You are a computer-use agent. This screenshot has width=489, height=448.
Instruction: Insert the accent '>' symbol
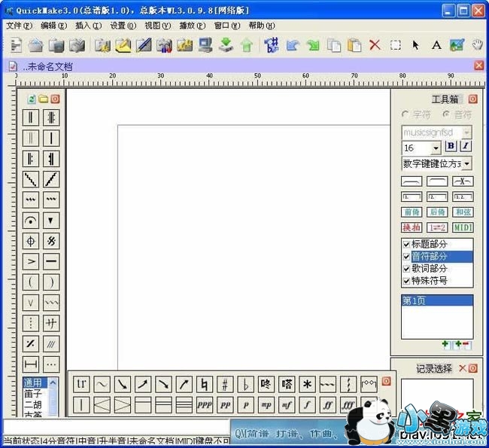(x=31, y=261)
